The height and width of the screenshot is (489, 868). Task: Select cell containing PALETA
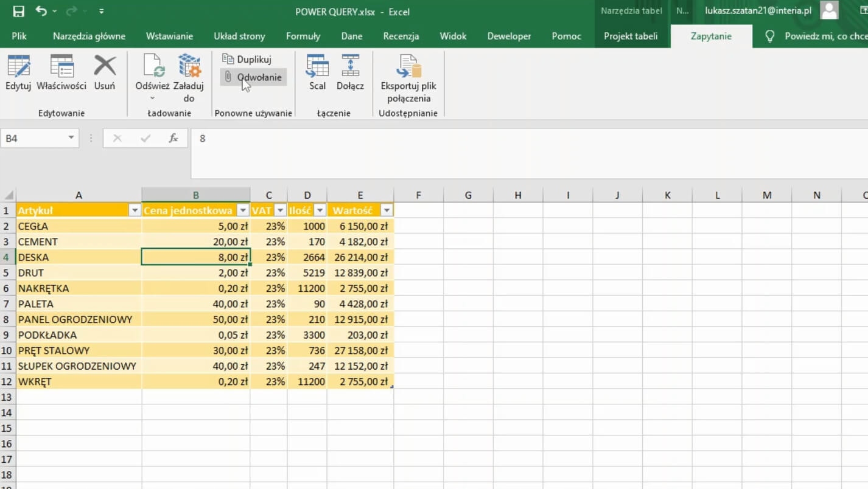pyautogui.click(x=79, y=304)
